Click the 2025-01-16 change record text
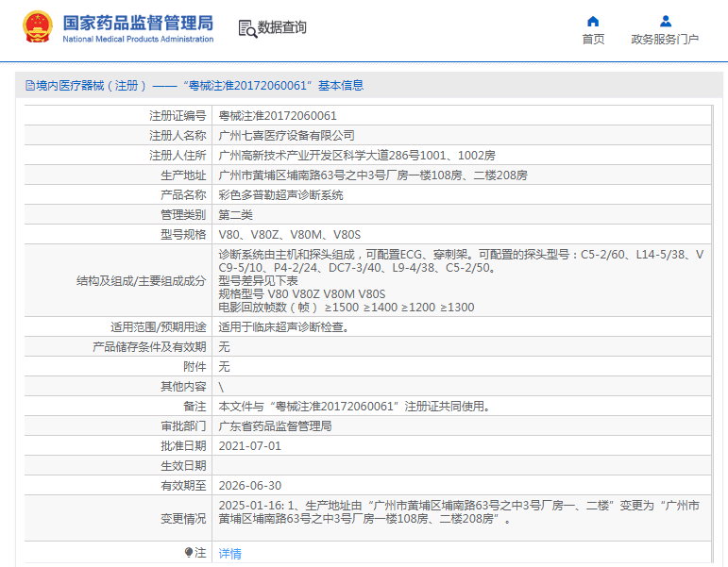This screenshot has width=728, height=567. point(459,512)
